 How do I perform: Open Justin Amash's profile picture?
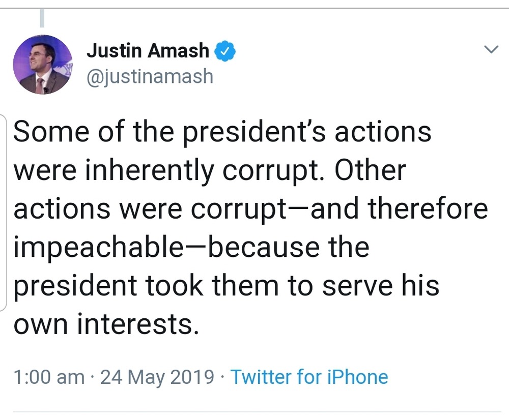[x=42, y=65]
